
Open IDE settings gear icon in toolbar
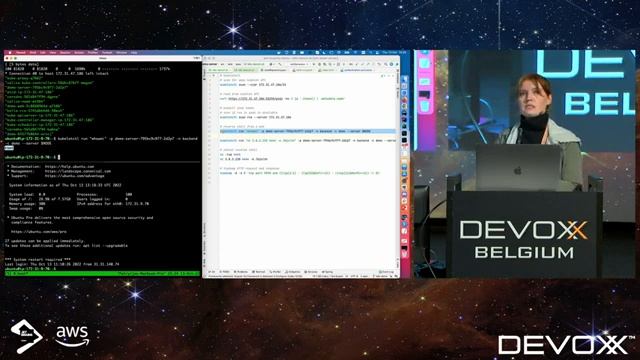coord(391,64)
